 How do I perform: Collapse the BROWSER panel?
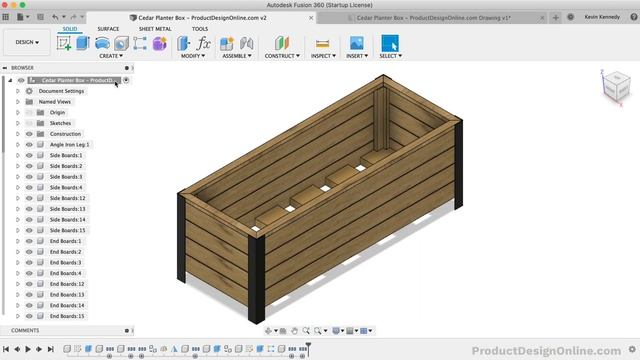[x=5, y=68]
